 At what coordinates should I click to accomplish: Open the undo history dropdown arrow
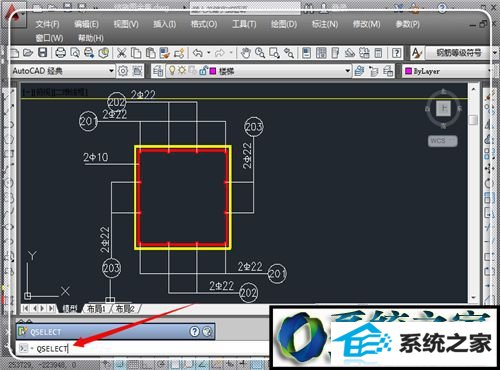coord(209,53)
